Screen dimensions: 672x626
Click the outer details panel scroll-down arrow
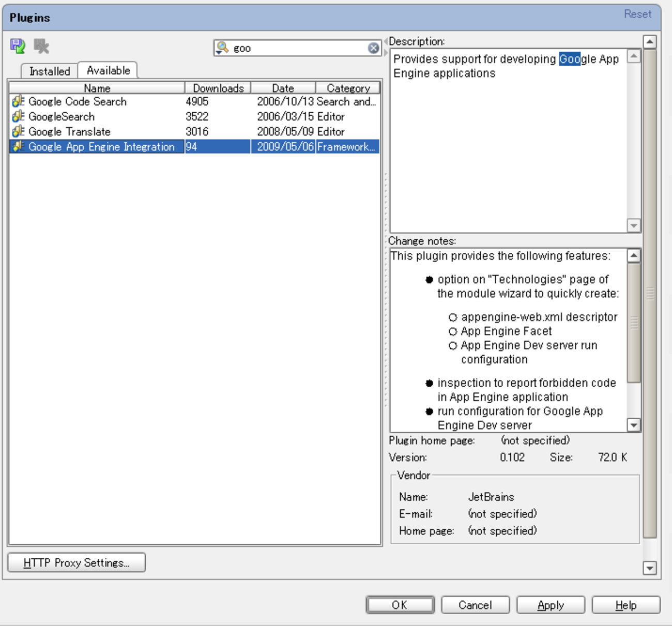[650, 568]
